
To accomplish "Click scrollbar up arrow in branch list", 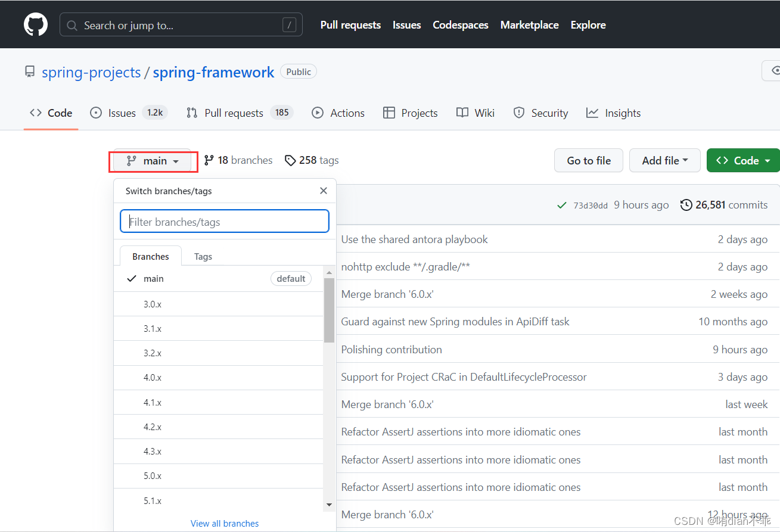I will [x=329, y=272].
